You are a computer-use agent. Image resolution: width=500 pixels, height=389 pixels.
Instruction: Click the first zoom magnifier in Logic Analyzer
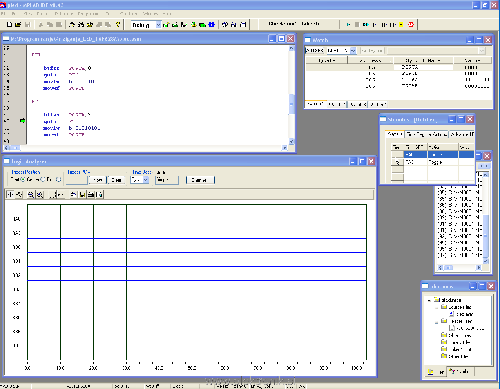tap(31, 194)
